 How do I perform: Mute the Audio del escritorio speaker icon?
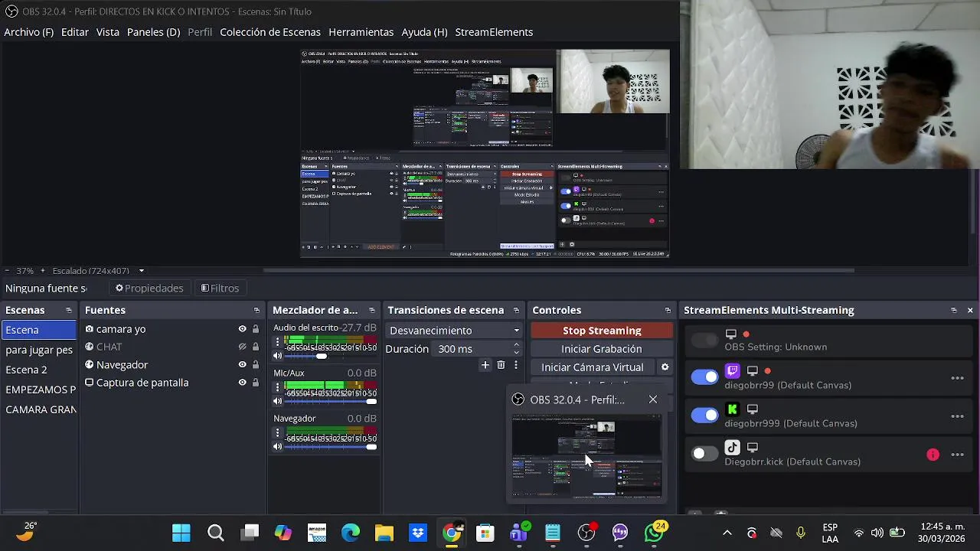click(278, 356)
